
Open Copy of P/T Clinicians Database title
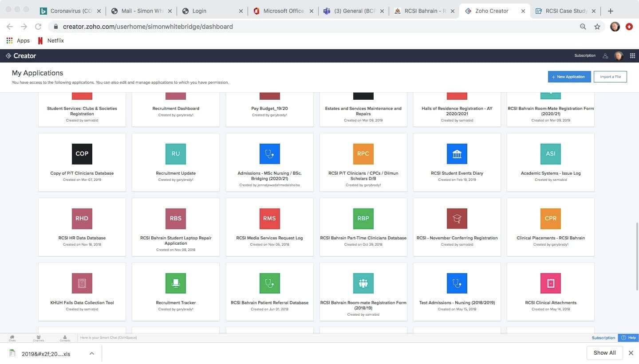[x=82, y=173]
